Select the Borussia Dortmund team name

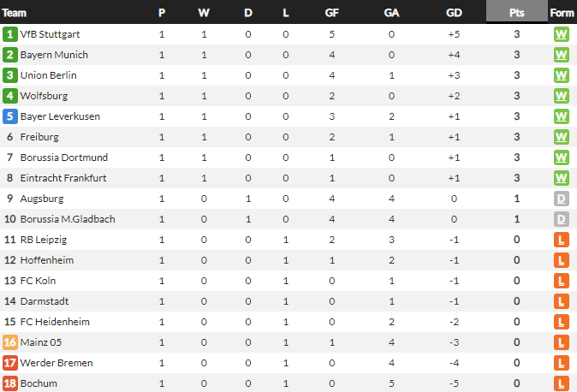click(x=63, y=157)
